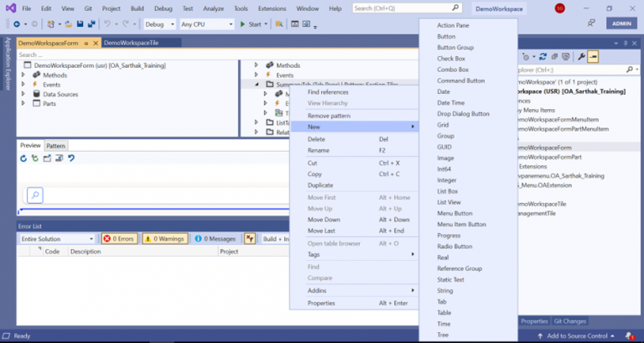Click the Open File folder icon
The width and height of the screenshot is (644, 343).
pyautogui.click(x=69, y=24)
